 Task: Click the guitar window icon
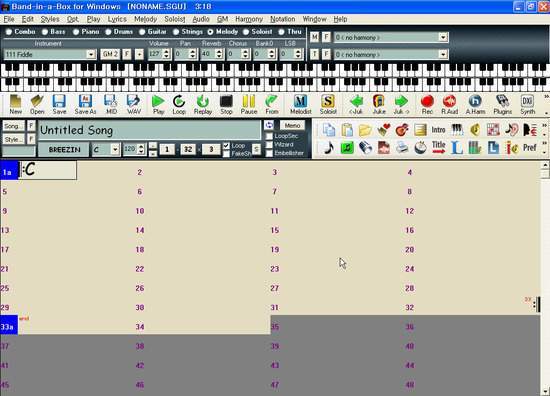[402, 130]
